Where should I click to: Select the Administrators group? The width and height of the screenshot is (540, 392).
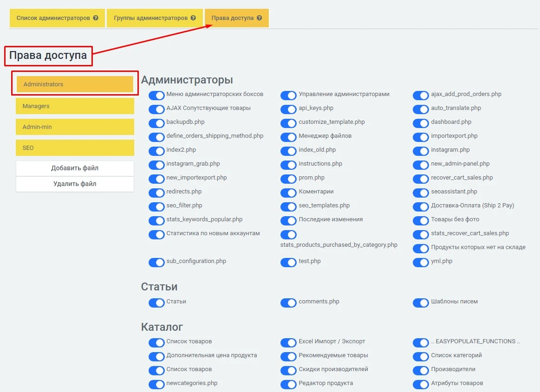tap(75, 84)
